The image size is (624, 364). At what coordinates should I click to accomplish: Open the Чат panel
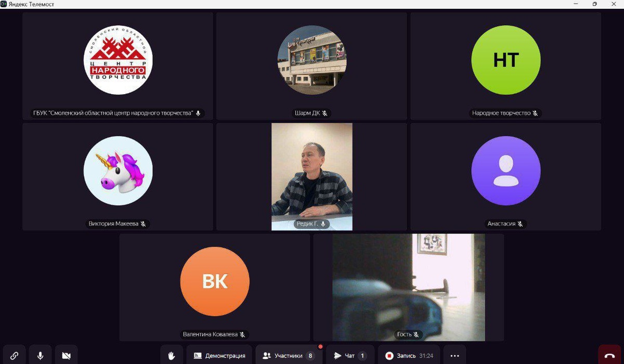point(350,355)
